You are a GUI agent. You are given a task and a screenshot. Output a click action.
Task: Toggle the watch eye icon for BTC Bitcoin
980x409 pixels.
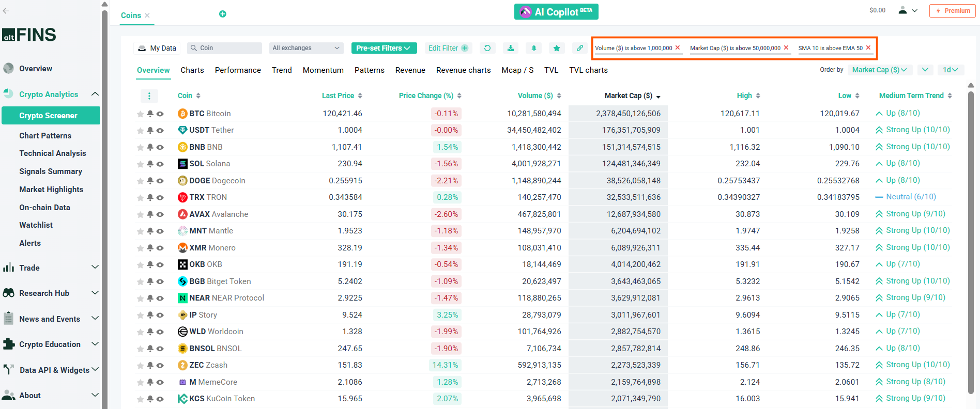[x=160, y=114]
